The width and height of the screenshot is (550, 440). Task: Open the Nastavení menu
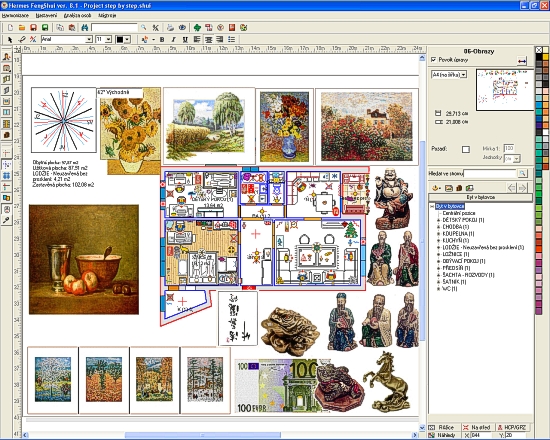tap(46, 15)
